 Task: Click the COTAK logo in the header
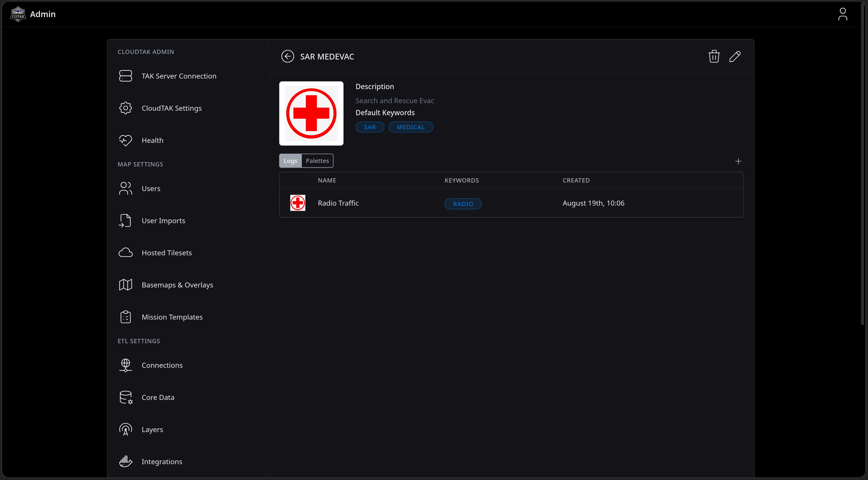tap(18, 14)
